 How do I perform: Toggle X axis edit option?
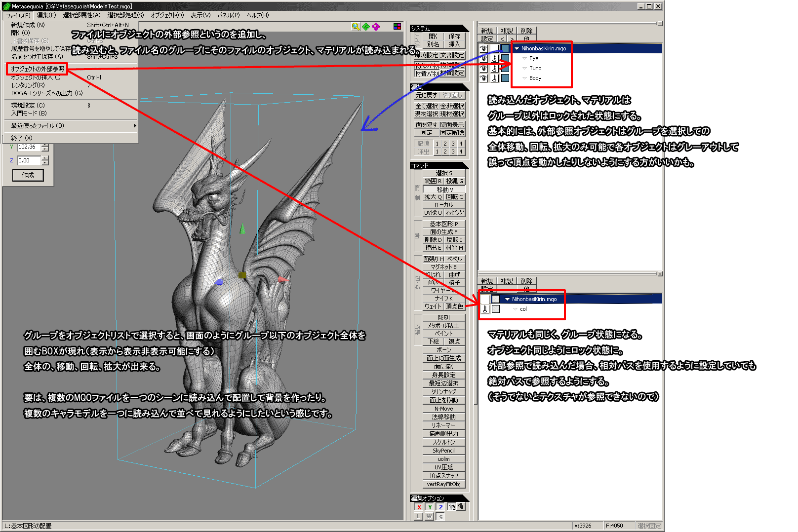click(419, 507)
